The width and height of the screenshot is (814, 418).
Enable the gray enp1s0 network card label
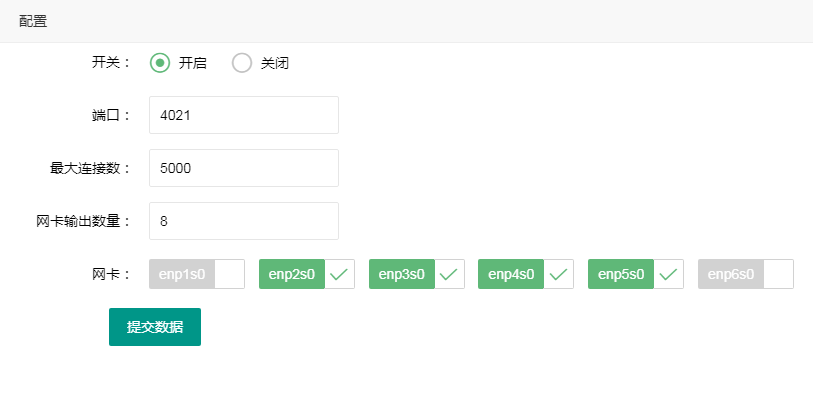click(182, 274)
